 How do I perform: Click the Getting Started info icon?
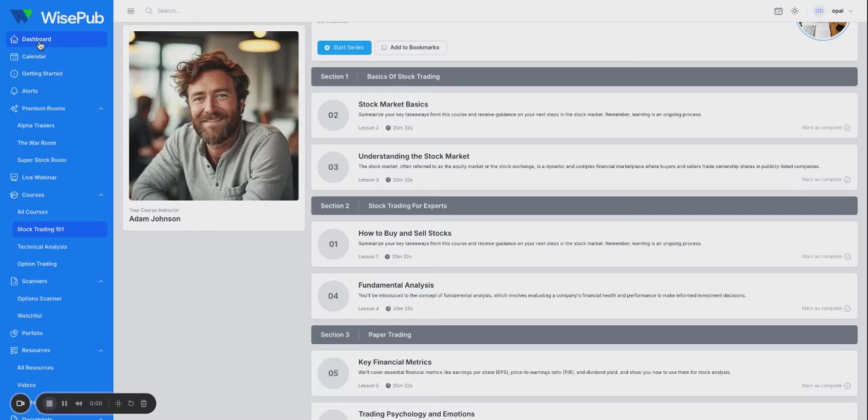tap(14, 73)
